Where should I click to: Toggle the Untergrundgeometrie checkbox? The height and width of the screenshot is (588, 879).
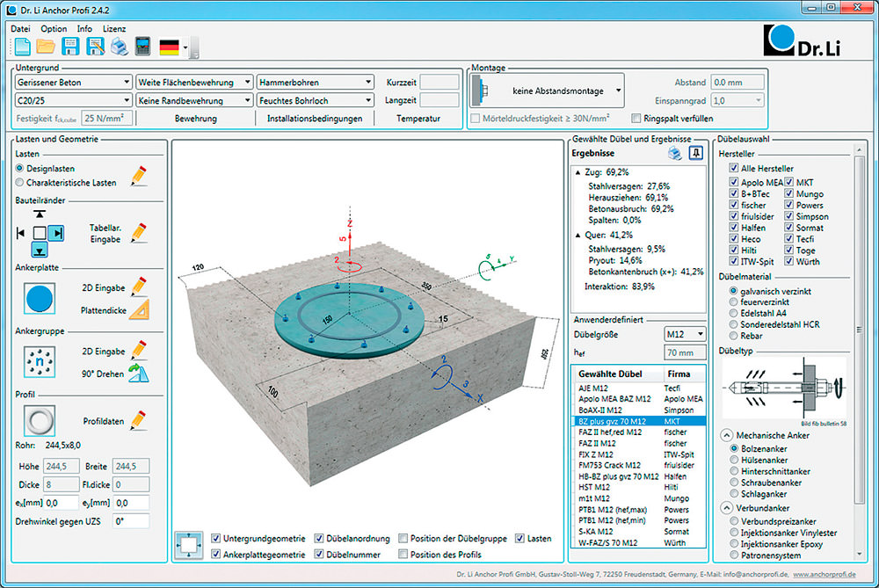tap(216, 538)
